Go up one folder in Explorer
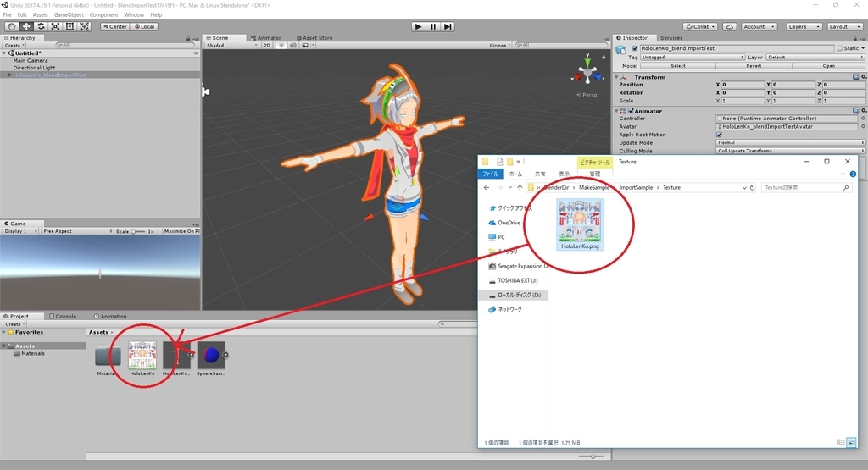 520,188
